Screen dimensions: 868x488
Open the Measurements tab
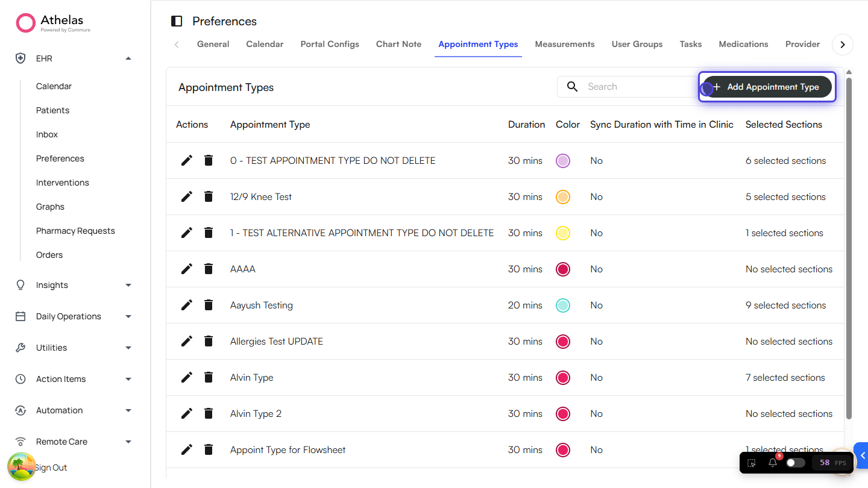point(564,44)
